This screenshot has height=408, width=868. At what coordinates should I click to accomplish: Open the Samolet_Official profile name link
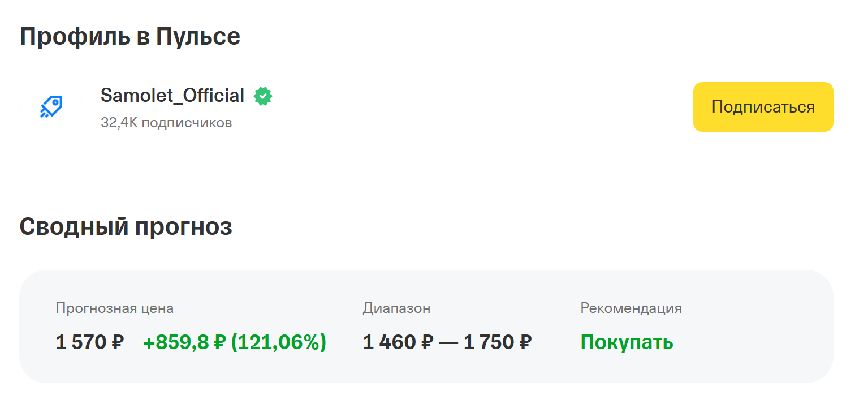172,96
